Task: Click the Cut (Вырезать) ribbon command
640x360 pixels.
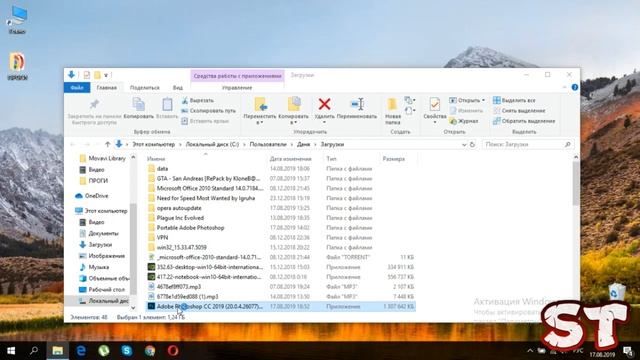Action: tap(198, 100)
